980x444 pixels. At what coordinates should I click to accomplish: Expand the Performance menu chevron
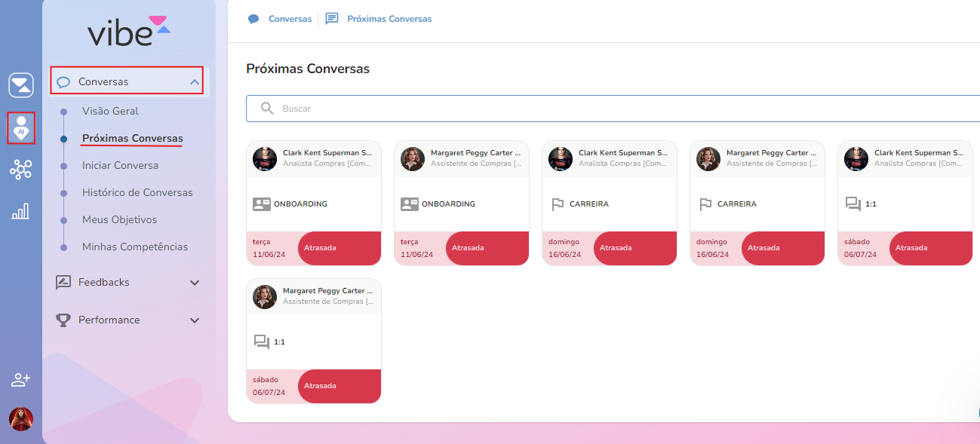tap(195, 320)
